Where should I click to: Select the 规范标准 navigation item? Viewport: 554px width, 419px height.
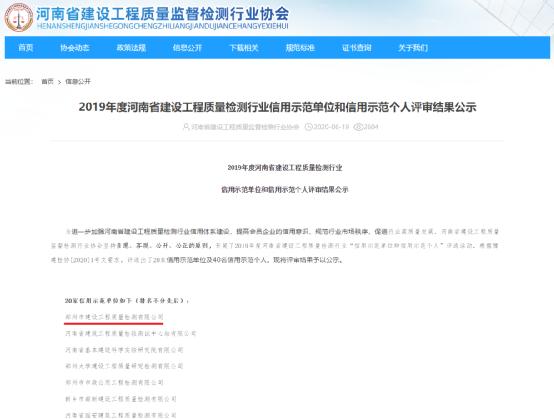coord(300,48)
